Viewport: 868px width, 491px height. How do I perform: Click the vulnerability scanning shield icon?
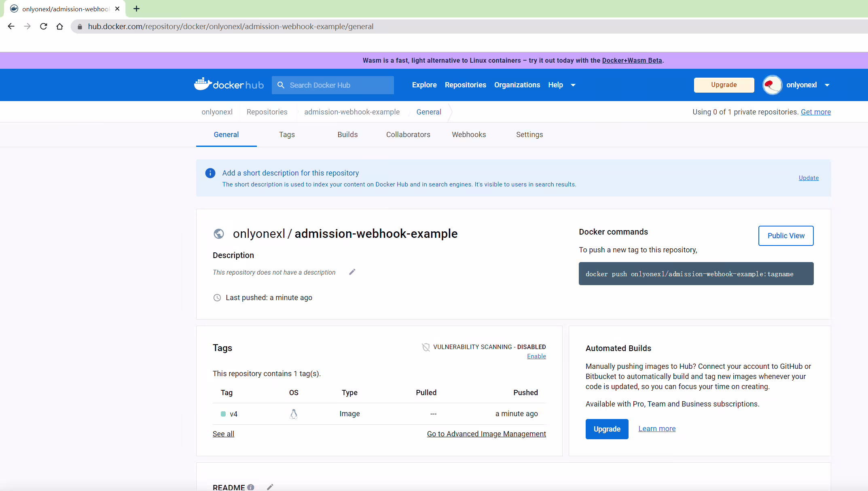pos(426,347)
